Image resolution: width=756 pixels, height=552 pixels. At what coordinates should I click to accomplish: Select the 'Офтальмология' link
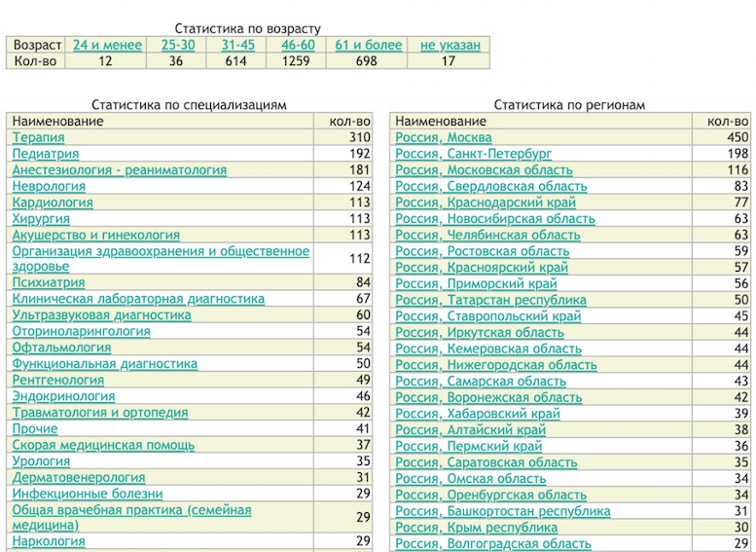coord(61,348)
